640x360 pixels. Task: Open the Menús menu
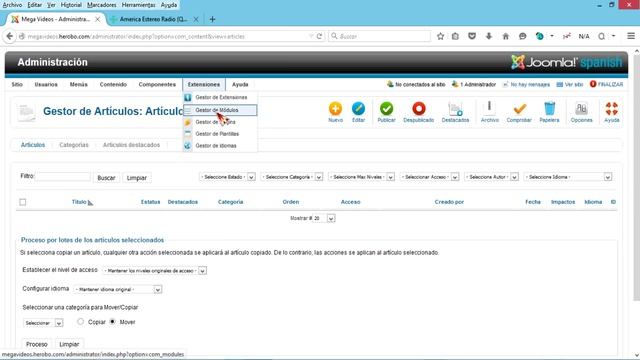pos(78,84)
